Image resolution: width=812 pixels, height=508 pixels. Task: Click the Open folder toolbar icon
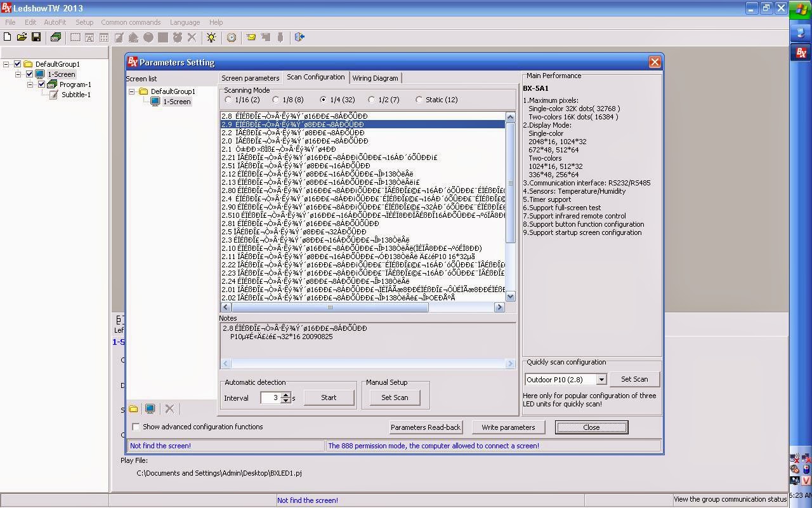(22, 37)
